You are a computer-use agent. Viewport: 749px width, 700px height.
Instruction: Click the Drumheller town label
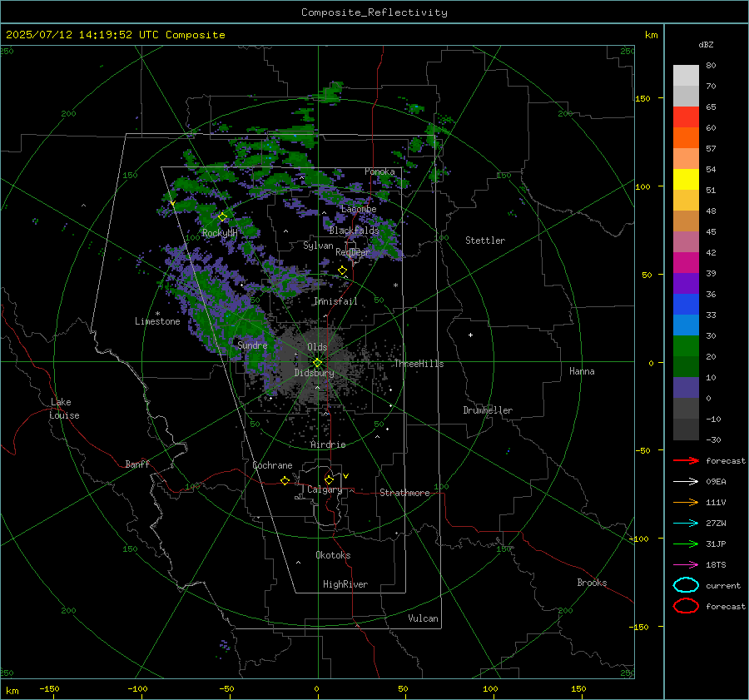pyautogui.click(x=488, y=410)
